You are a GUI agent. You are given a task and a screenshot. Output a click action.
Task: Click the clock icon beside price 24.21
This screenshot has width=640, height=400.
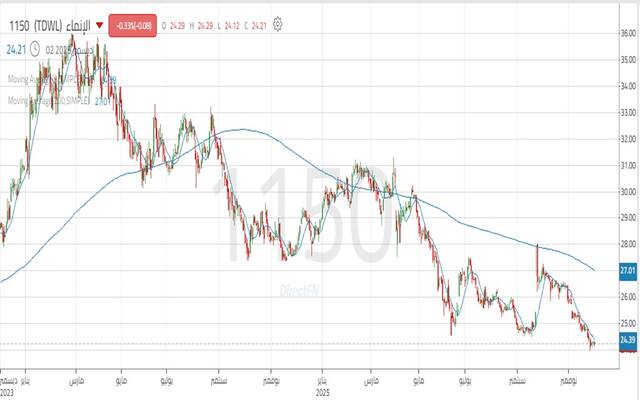click(x=35, y=47)
